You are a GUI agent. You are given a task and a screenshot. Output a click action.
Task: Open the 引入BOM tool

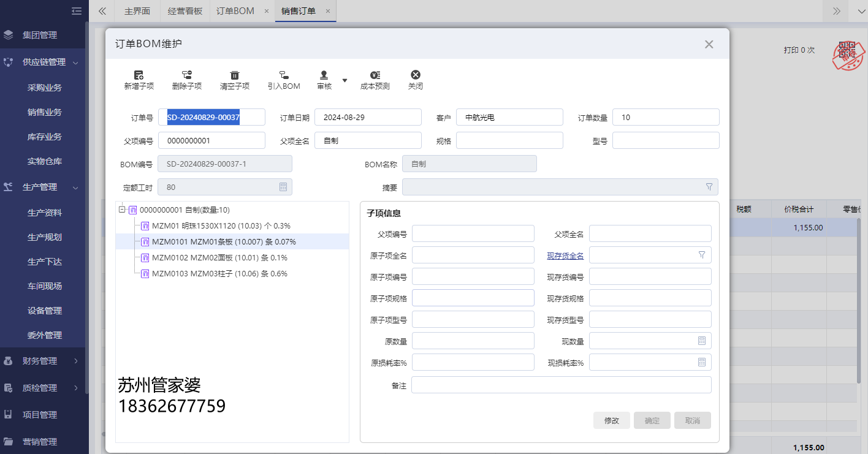(283, 80)
